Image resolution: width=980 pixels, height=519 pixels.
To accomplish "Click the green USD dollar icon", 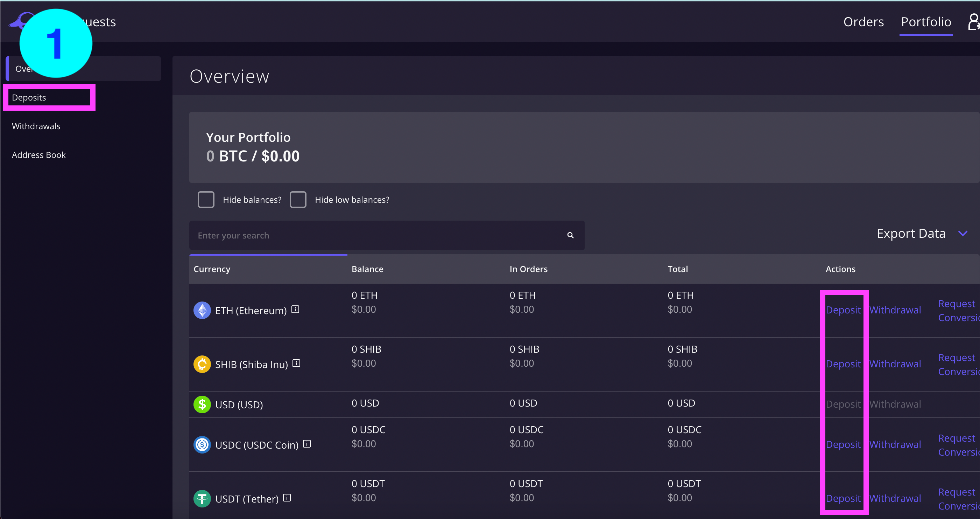I will pyautogui.click(x=202, y=404).
